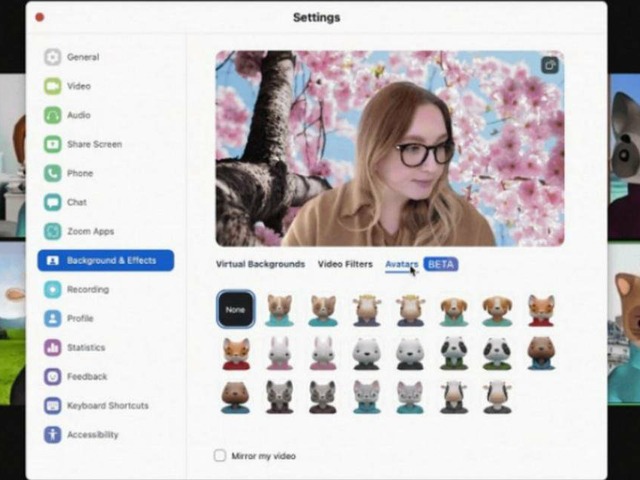Click the rotate camera icon on preview
640x480 pixels.
pyautogui.click(x=549, y=65)
